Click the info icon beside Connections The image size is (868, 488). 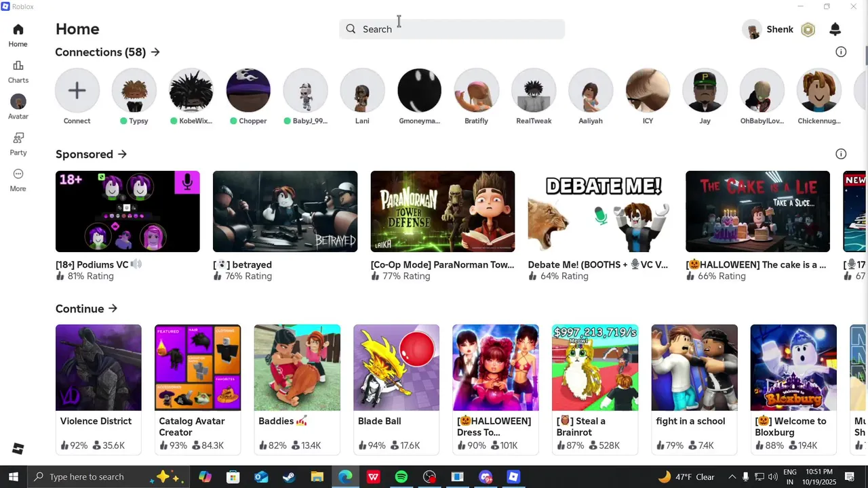tap(841, 52)
